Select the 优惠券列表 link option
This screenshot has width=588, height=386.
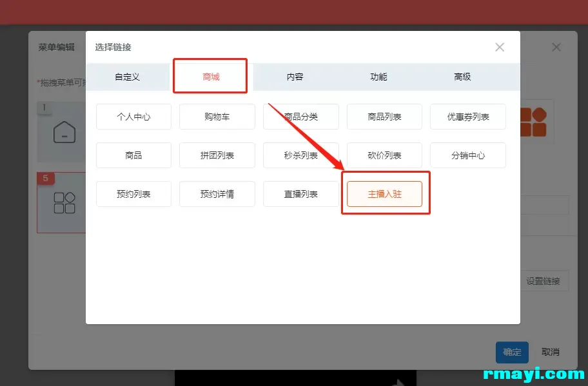[x=468, y=117]
